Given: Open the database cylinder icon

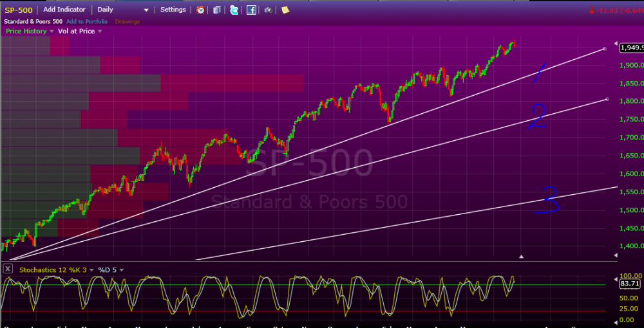Looking at the screenshot, I should click(x=217, y=10).
